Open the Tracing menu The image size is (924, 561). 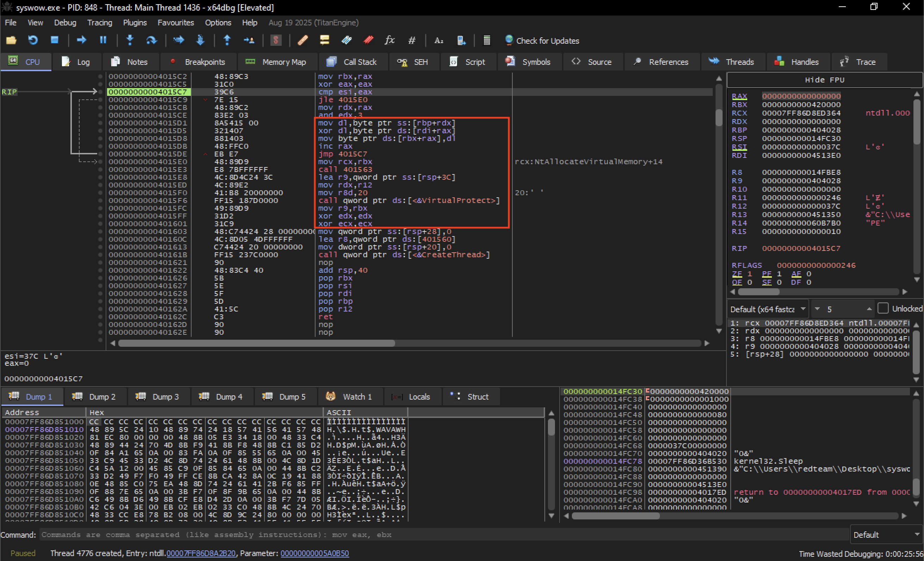point(99,23)
